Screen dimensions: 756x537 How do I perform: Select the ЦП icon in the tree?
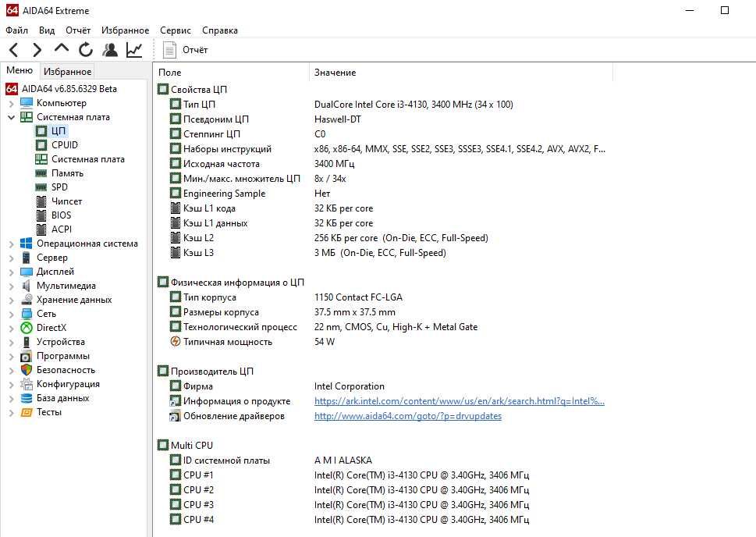[x=41, y=131]
